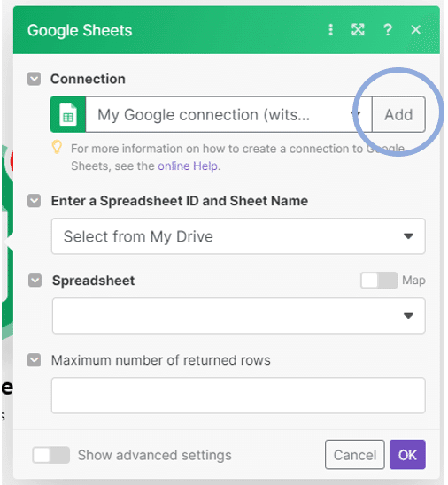
Task: Collapse the Maximum number of returned rows chevron
Action: click(34, 360)
